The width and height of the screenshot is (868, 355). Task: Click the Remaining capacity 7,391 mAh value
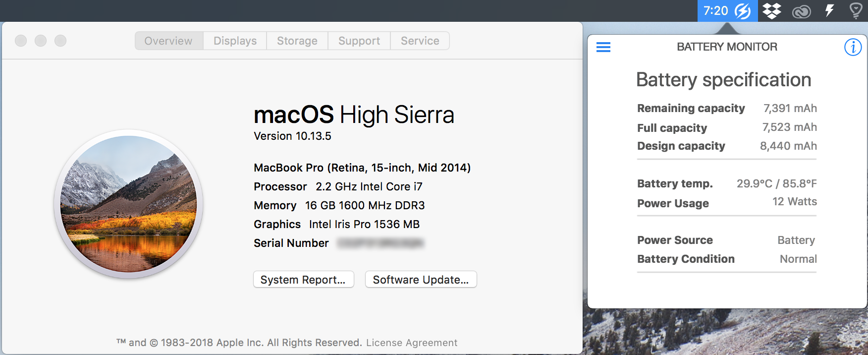coord(790,108)
